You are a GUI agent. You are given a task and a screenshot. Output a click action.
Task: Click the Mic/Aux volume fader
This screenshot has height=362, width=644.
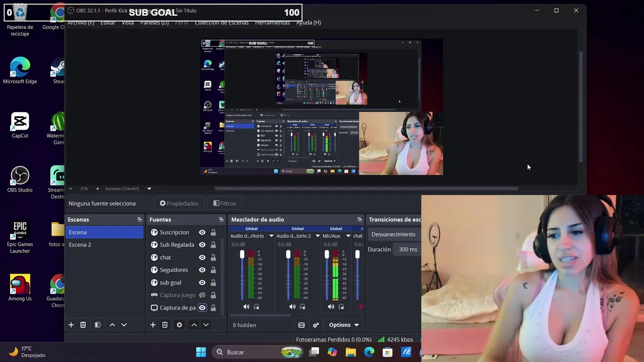[x=327, y=255]
